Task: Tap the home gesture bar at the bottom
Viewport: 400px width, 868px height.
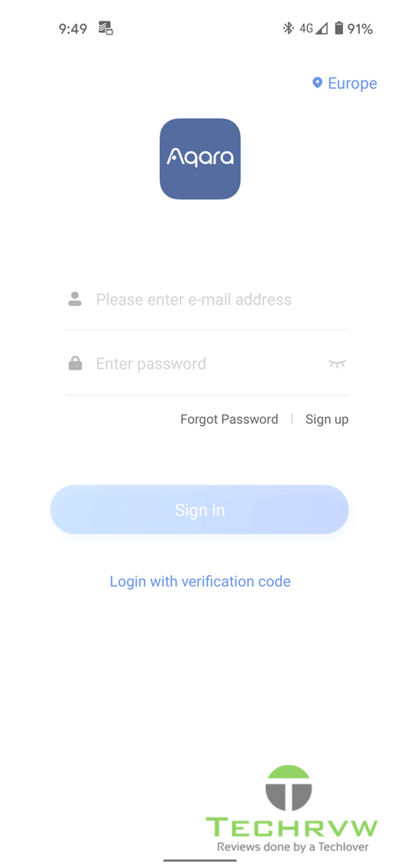Action: coord(200,860)
